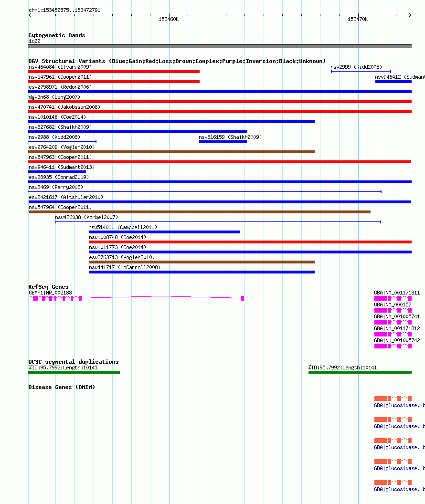Click the nsv514011 (Campbell2011) label
Viewport: 425px width, 504px height.
(x=123, y=227)
